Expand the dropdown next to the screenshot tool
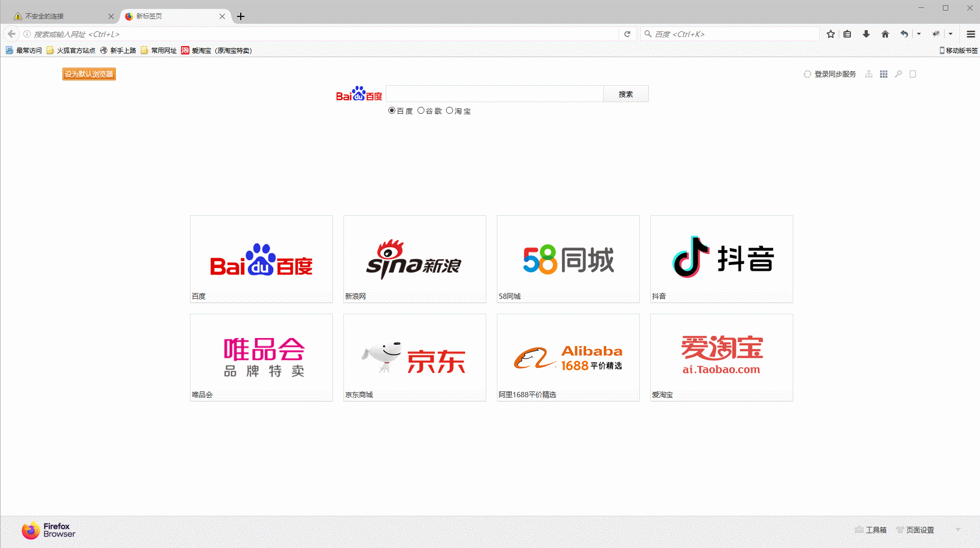The image size is (980, 548). tap(951, 34)
